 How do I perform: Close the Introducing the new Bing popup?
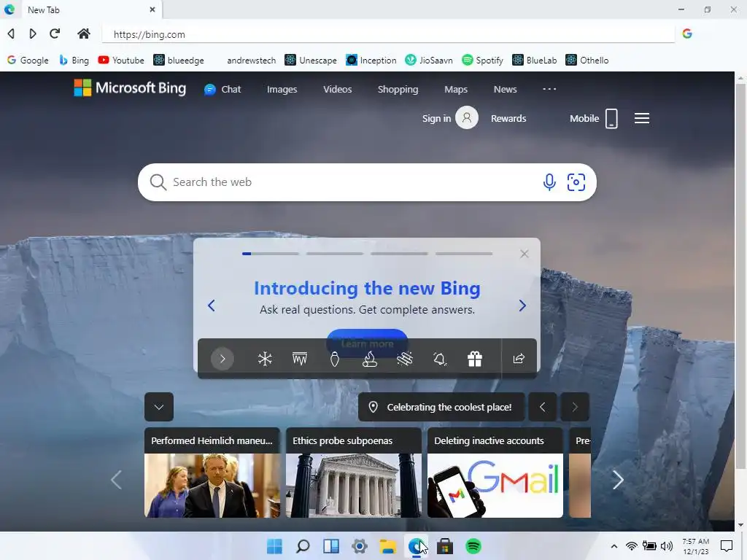coord(524,254)
